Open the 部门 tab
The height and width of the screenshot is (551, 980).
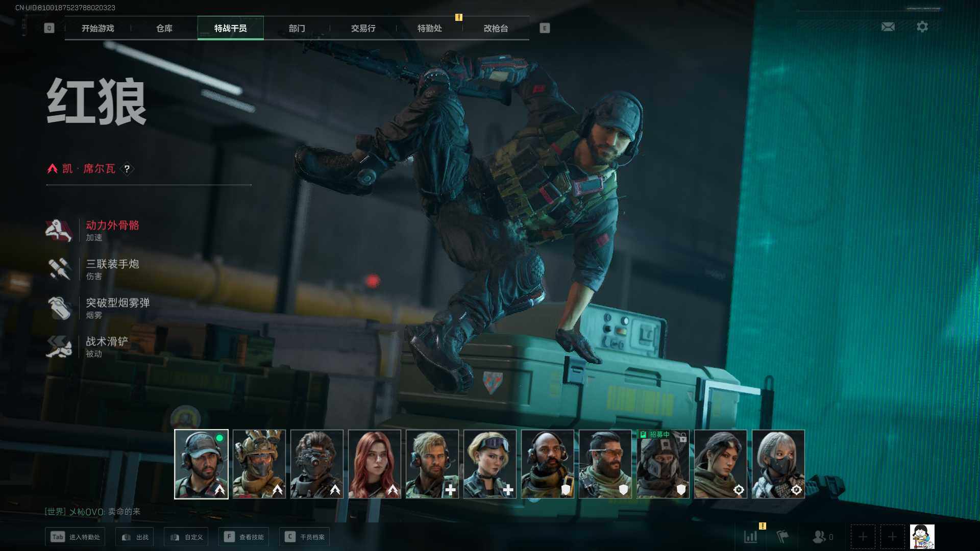[x=297, y=28]
